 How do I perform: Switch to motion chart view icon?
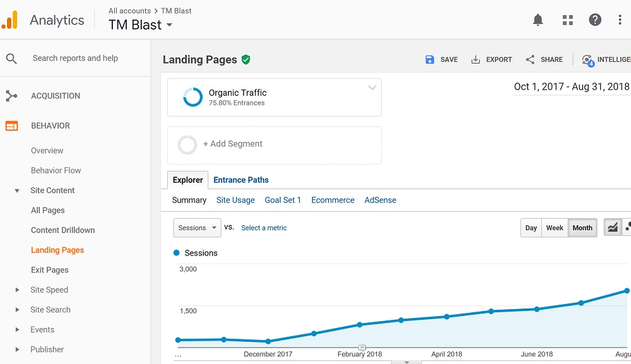tap(627, 228)
